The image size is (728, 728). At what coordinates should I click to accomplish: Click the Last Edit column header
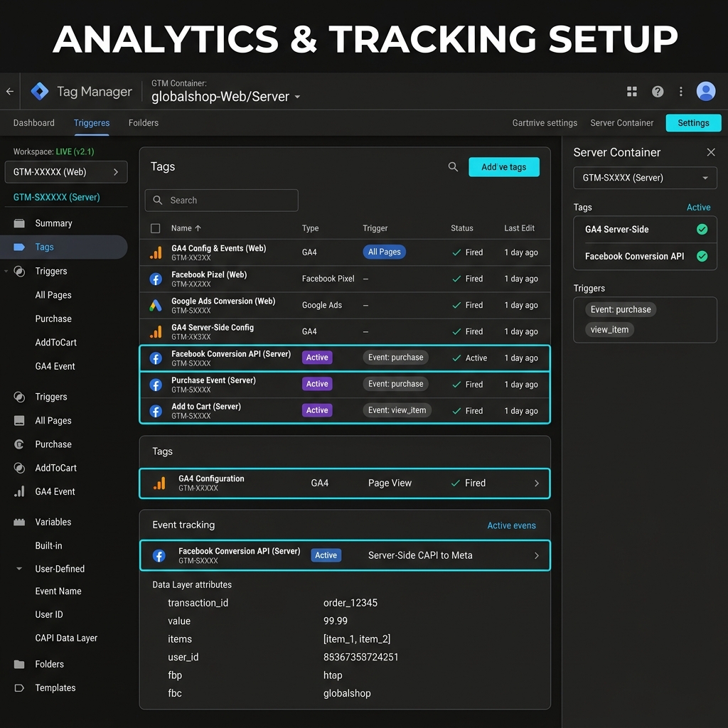(519, 228)
